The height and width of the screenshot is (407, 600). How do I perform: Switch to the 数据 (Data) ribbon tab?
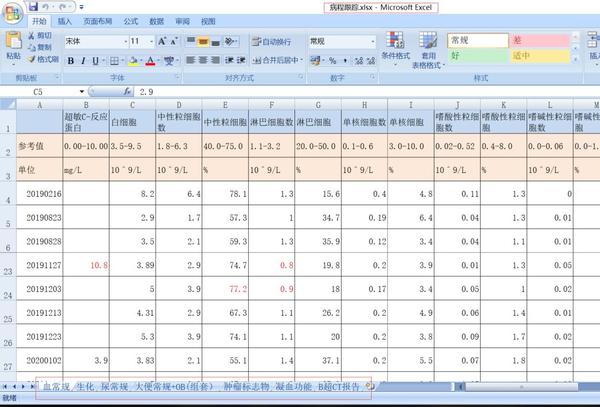point(157,21)
